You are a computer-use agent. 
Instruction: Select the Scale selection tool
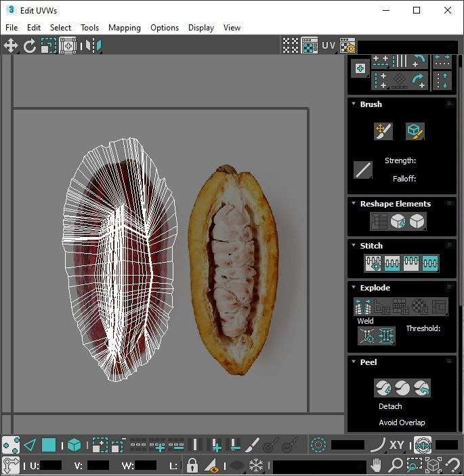49,46
